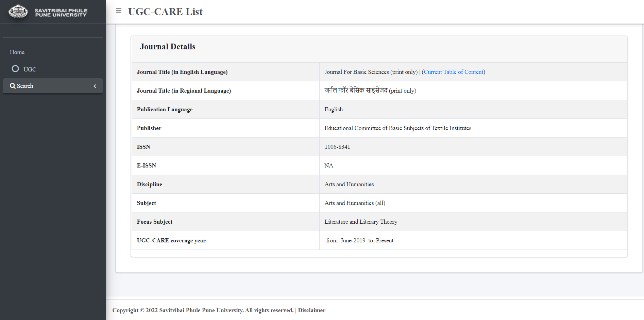
Task: Click the circle icon next to UGC
Action: (x=15, y=69)
